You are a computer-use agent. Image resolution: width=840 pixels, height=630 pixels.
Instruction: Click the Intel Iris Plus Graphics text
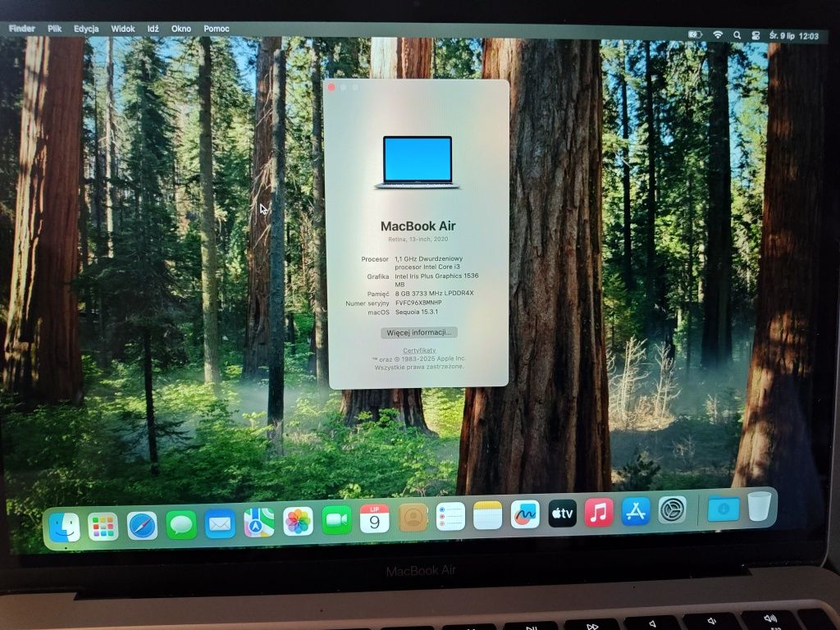tap(436, 281)
